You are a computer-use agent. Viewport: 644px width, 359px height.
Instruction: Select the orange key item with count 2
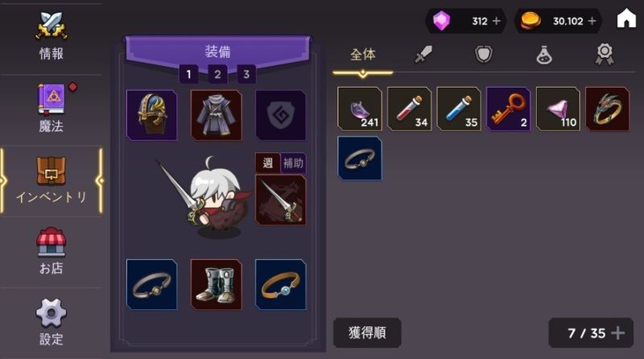509,109
